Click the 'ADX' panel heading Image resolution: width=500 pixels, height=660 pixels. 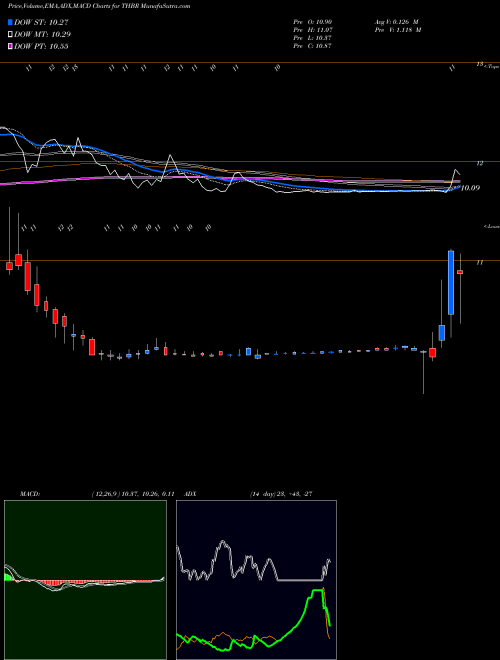(190, 494)
